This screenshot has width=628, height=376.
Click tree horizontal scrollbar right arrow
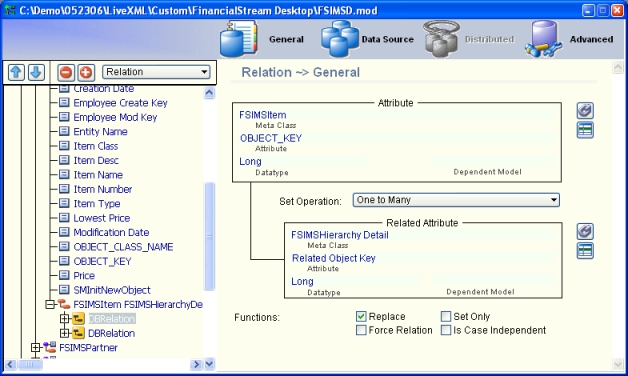(x=196, y=364)
